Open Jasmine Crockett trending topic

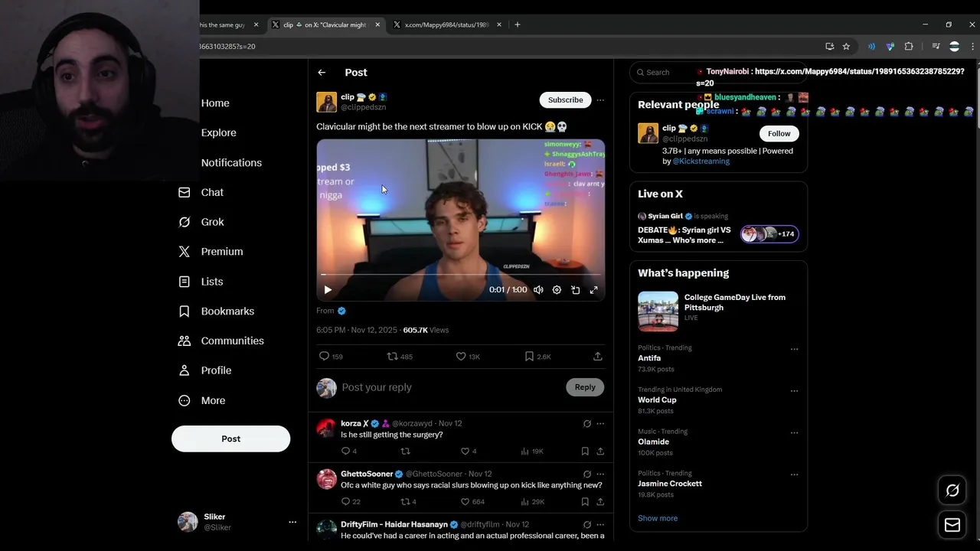point(670,484)
